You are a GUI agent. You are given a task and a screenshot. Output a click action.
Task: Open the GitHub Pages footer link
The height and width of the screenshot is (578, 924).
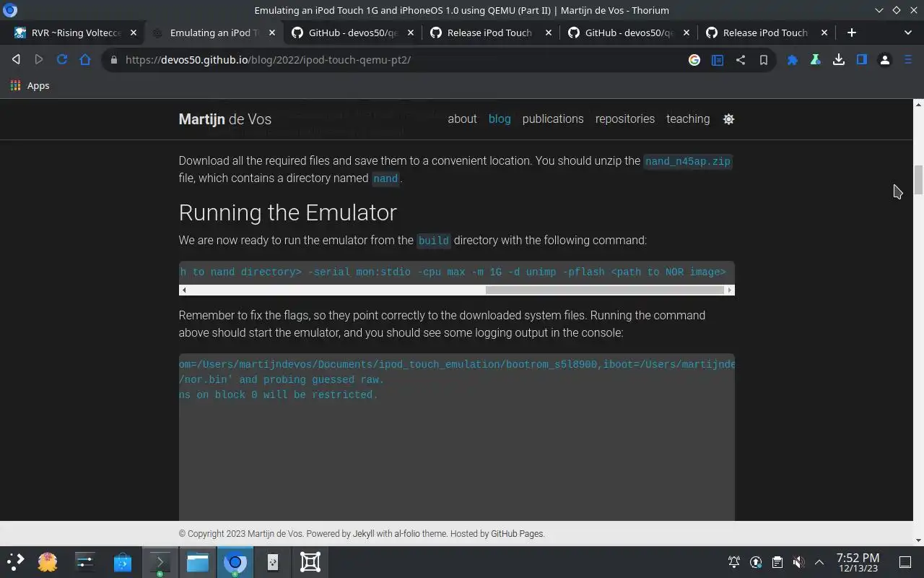517,534
